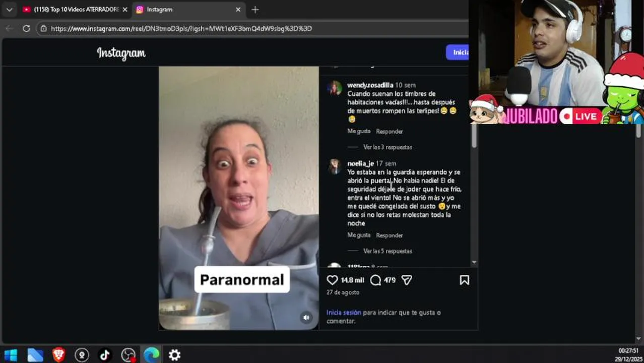Viewport: 644px width, 363px height.
Task: Click the reel video to pause it
Action: pos(239,198)
